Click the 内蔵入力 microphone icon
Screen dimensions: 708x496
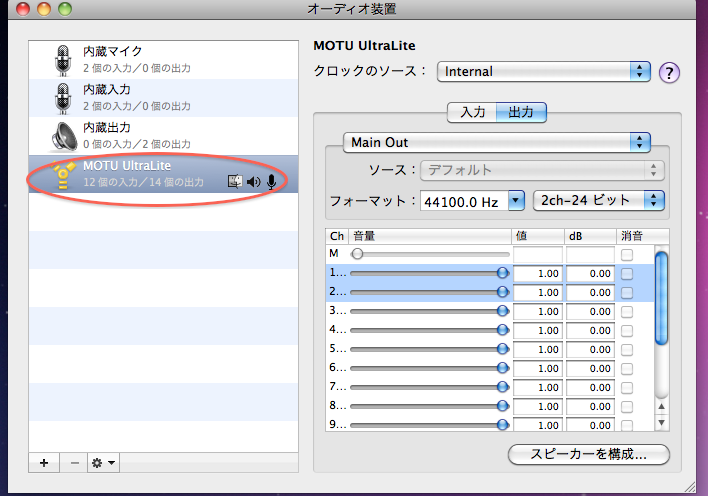point(63,98)
